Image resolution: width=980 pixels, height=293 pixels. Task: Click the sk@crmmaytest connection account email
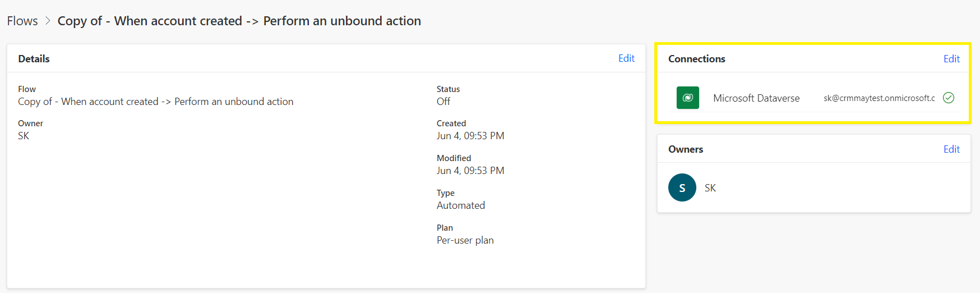tap(879, 98)
